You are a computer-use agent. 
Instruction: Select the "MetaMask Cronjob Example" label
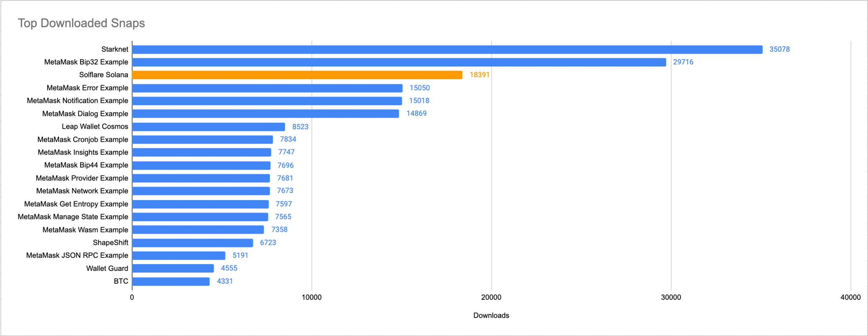(x=83, y=139)
